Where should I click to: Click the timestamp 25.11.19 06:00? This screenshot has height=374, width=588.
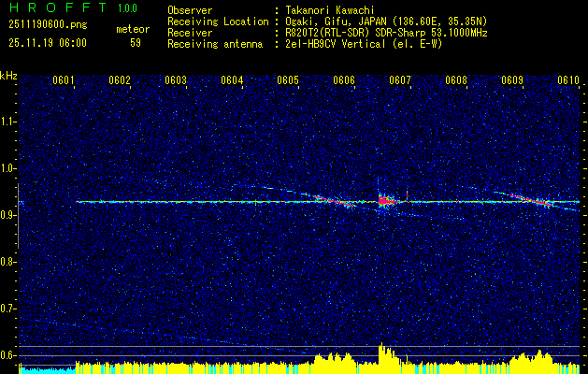click(x=48, y=43)
